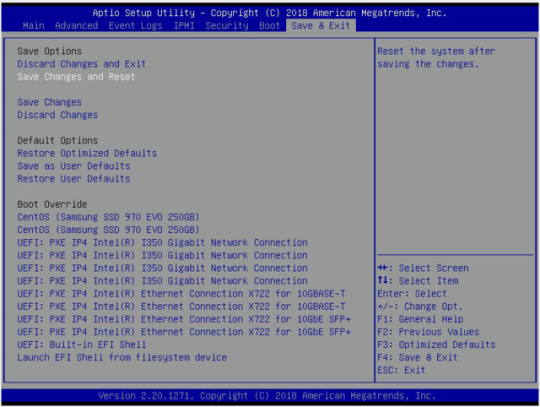The height and width of the screenshot is (407, 540).
Task: Click the Version 2.20.1271 footer text
Action: [x=267, y=396]
